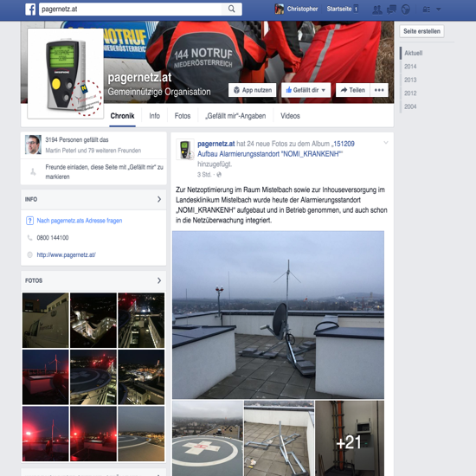Screen dimensions: 476x476
Task: Click the question mark icon beside Adresse fragen
Action: click(29, 221)
